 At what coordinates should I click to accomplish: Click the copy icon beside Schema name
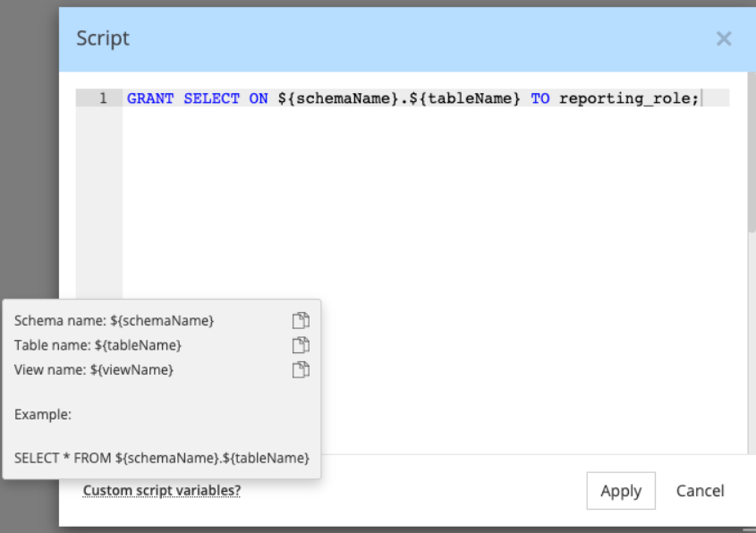tap(302, 320)
